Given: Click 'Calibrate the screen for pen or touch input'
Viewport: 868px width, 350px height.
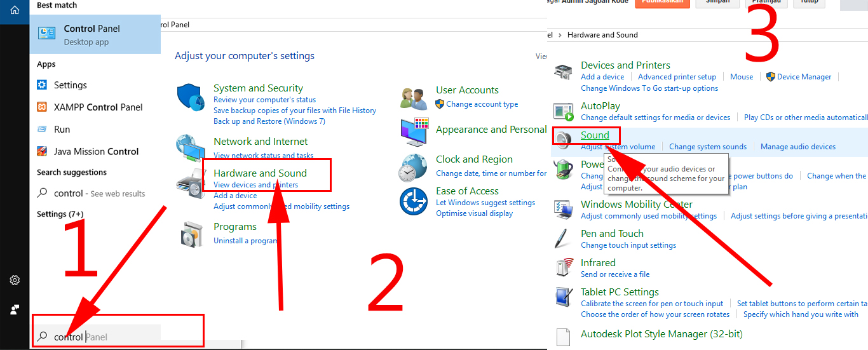Looking at the screenshot, I should coord(652,304).
